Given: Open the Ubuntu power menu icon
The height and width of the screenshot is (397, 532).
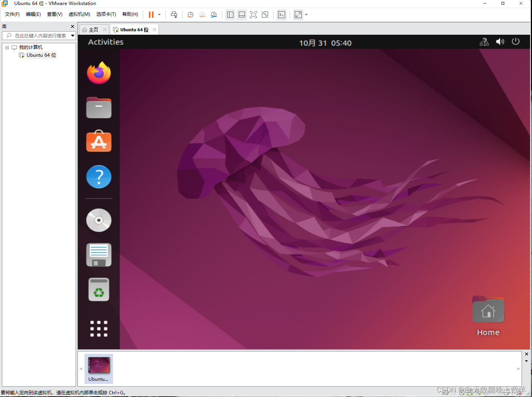Looking at the screenshot, I should [516, 42].
